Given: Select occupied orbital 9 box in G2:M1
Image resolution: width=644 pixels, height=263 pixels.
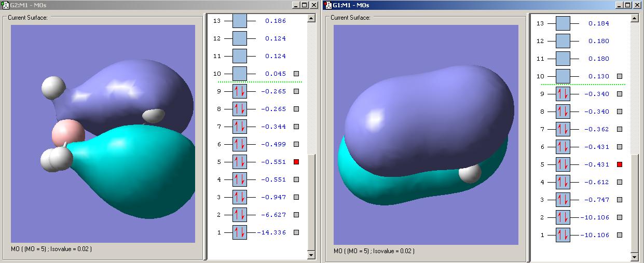Looking at the screenshot, I should 240,91.
